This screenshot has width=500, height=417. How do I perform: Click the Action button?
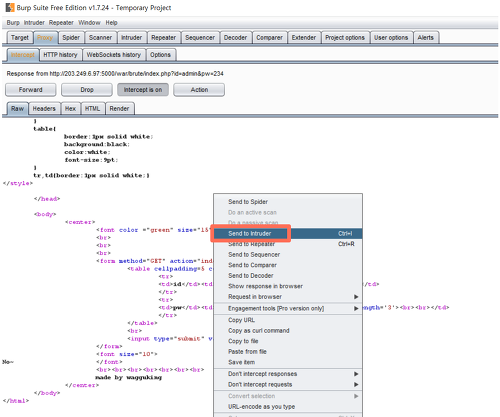coord(199,90)
